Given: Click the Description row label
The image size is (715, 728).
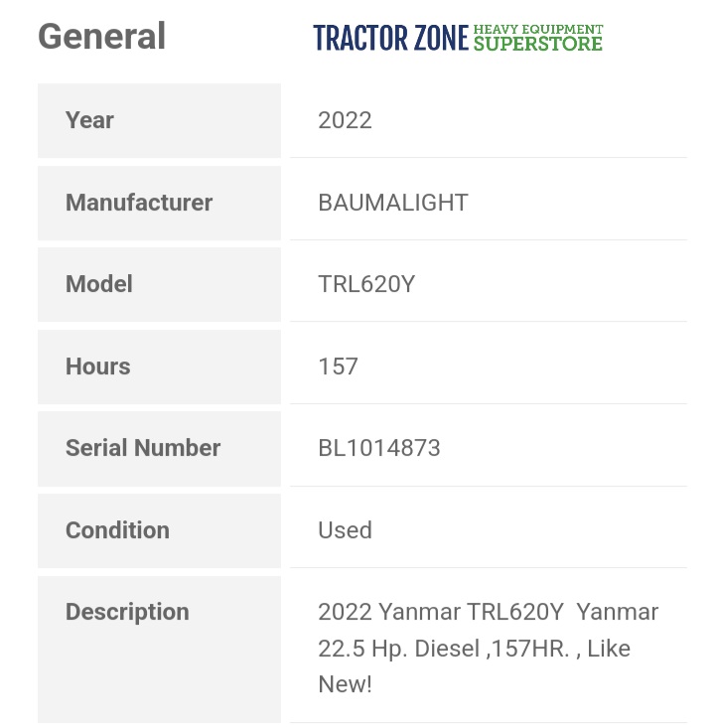Looking at the screenshot, I should (127, 612).
